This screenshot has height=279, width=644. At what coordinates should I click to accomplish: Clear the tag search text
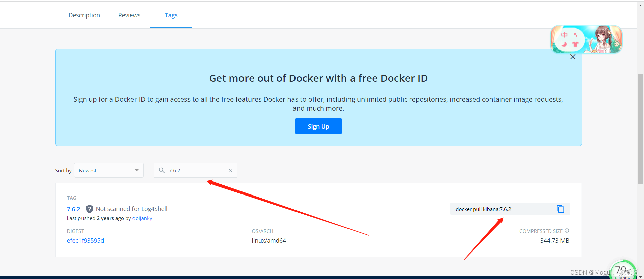click(231, 171)
